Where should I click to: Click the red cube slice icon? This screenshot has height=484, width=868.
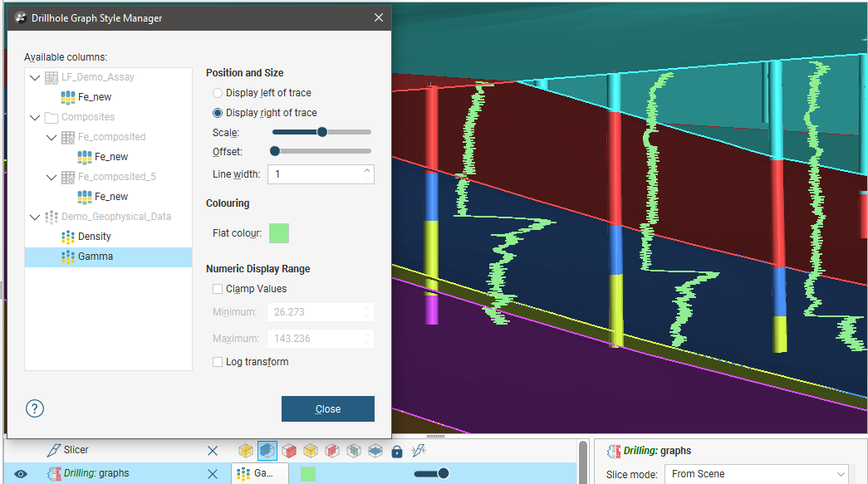(x=289, y=451)
